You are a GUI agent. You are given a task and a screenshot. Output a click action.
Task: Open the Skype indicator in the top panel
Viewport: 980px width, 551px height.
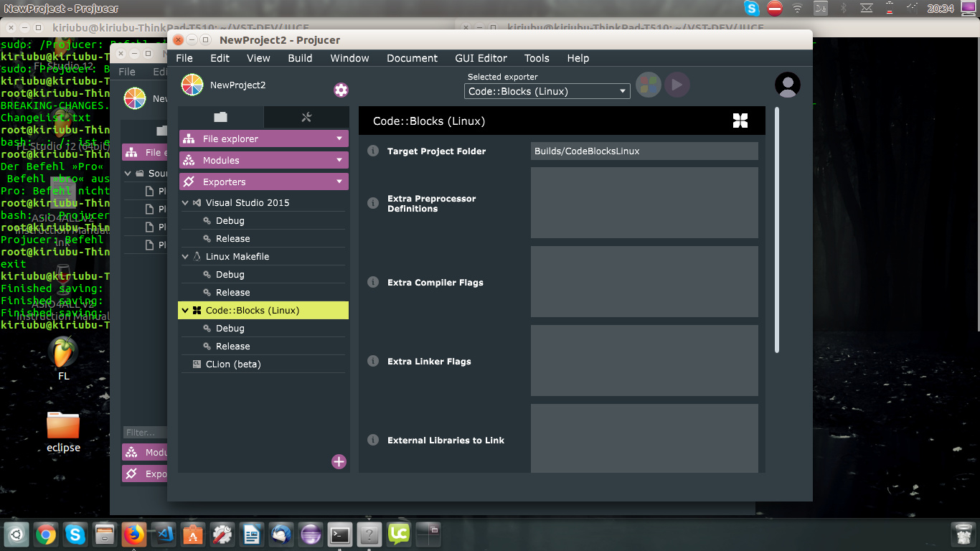(752, 9)
